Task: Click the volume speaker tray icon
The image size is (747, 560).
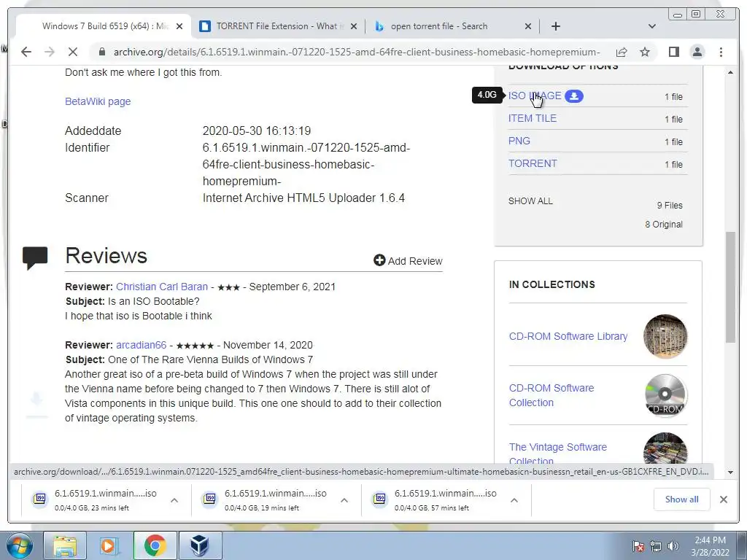Action: click(x=673, y=546)
